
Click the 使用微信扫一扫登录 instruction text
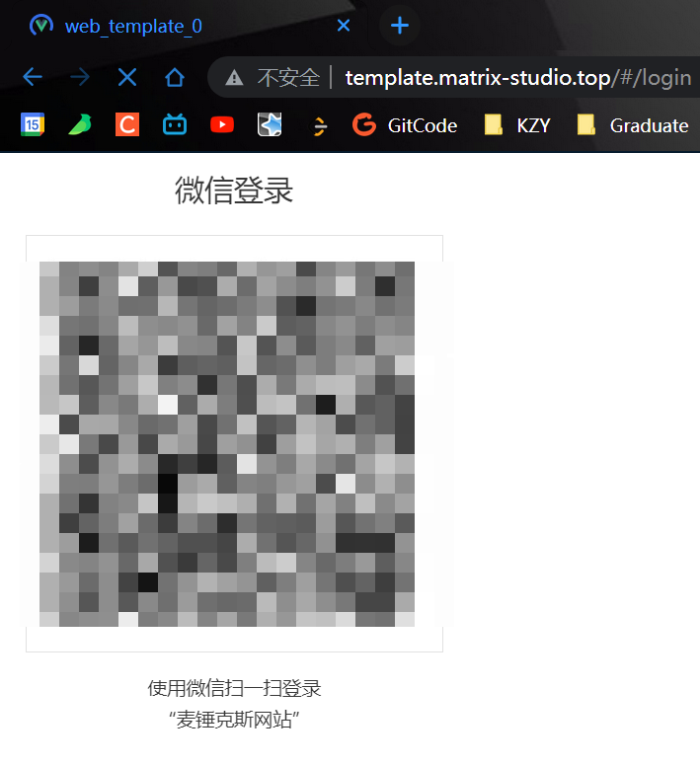point(234,688)
